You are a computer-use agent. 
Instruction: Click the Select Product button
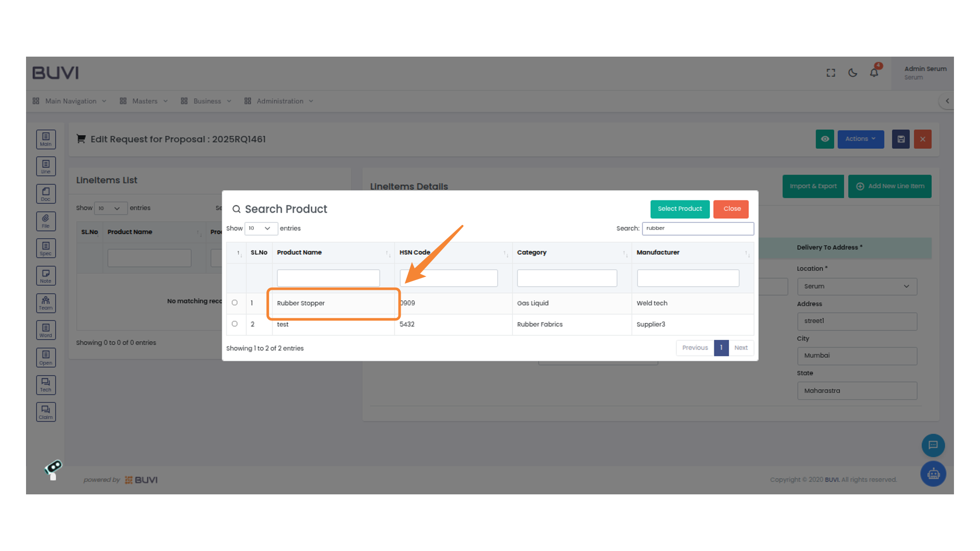680,209
